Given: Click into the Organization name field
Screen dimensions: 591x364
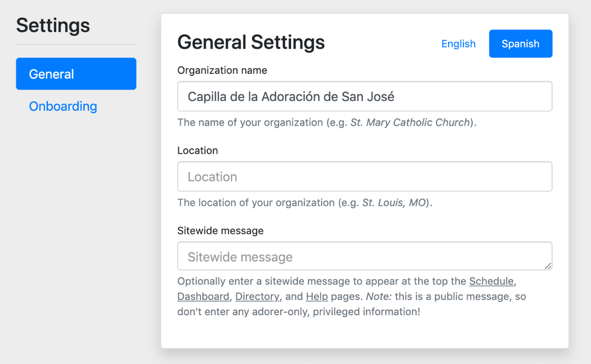Looking at the screenshot, I should (364, 97).
